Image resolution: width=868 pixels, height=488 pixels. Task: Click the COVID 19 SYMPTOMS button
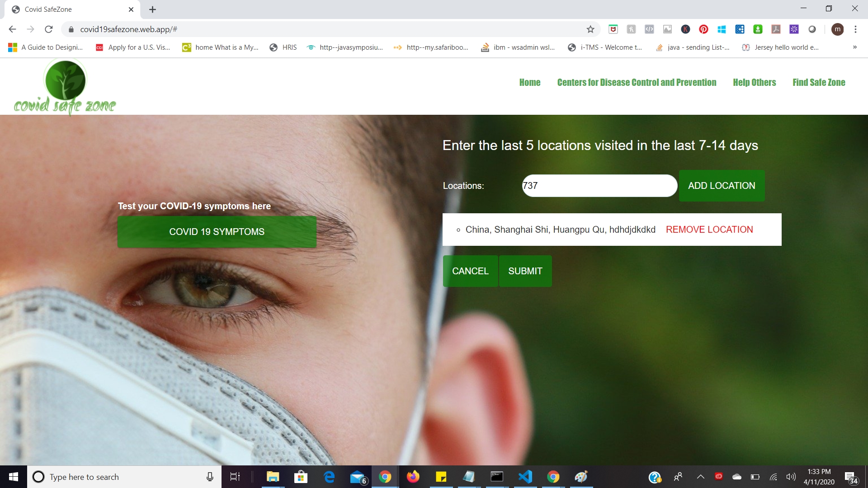point(217,232)
